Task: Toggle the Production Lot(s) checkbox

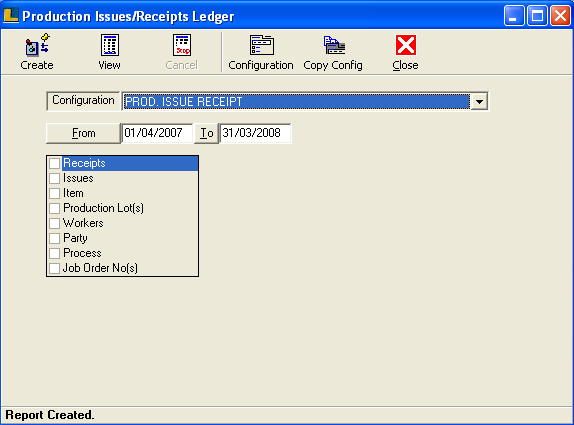Action: pos(55,208)
